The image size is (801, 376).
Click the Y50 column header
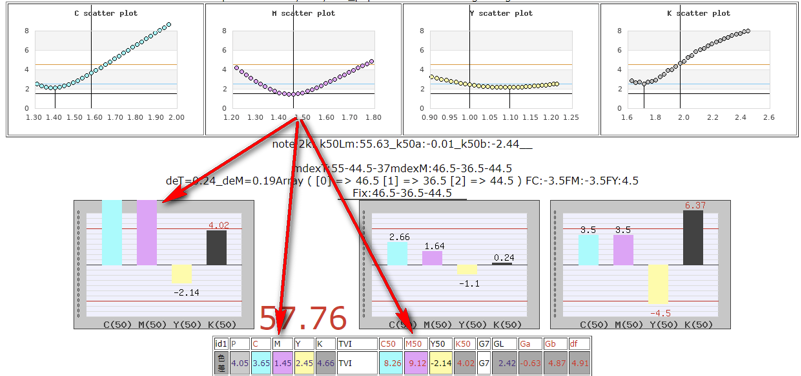440,344
